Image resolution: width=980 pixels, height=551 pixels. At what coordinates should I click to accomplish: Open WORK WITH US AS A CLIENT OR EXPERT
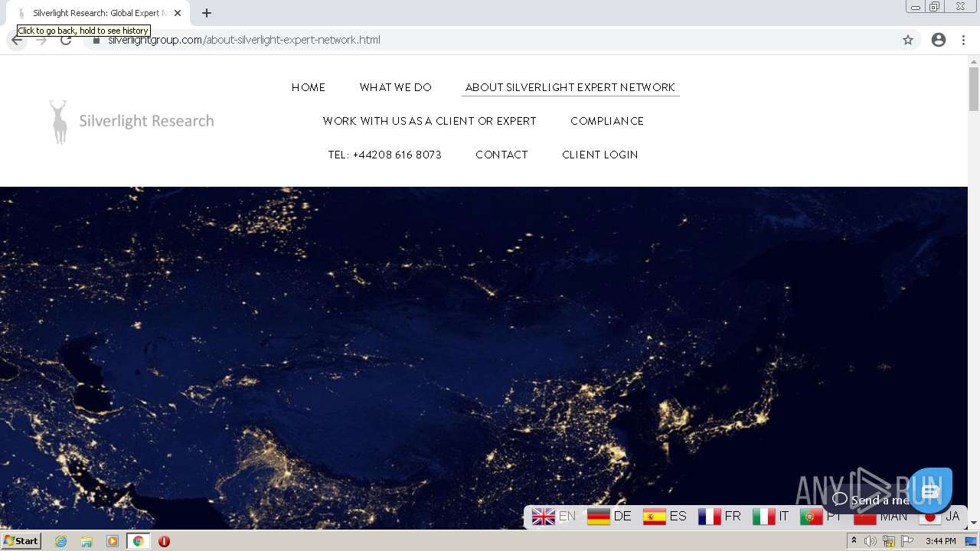pos(430,121)
